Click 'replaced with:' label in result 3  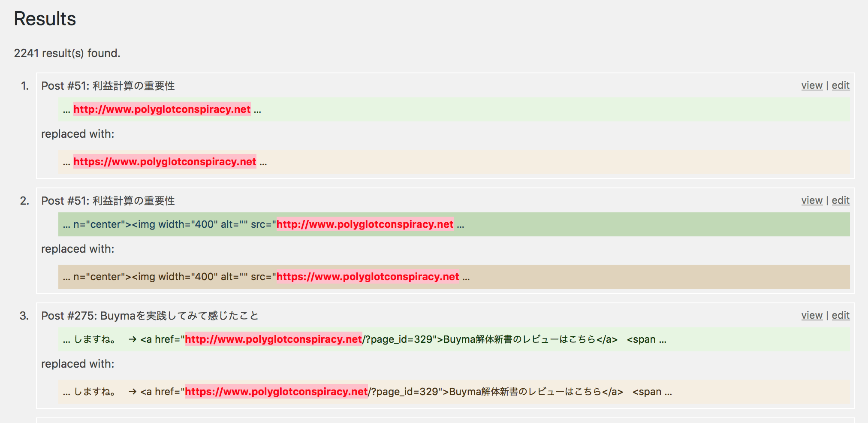[78, 364]
